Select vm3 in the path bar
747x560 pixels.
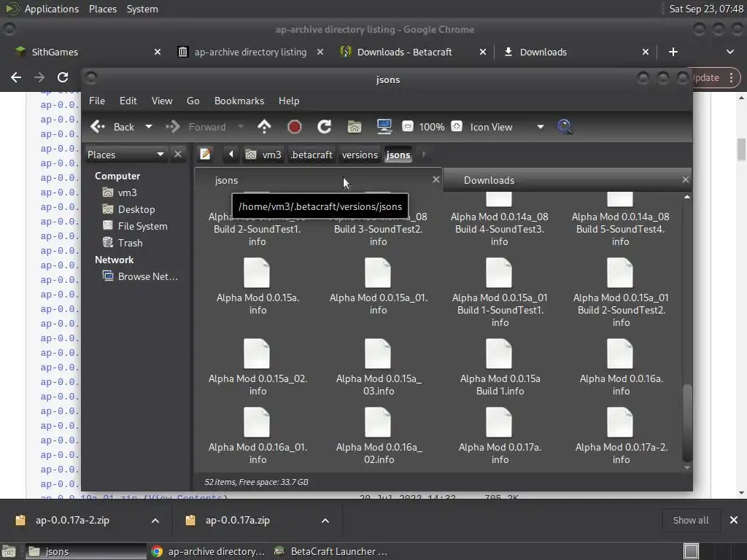tap(264, 155)
